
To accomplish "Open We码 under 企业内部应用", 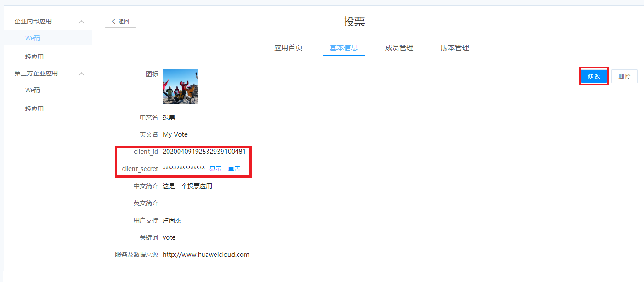I will (33, 38).
